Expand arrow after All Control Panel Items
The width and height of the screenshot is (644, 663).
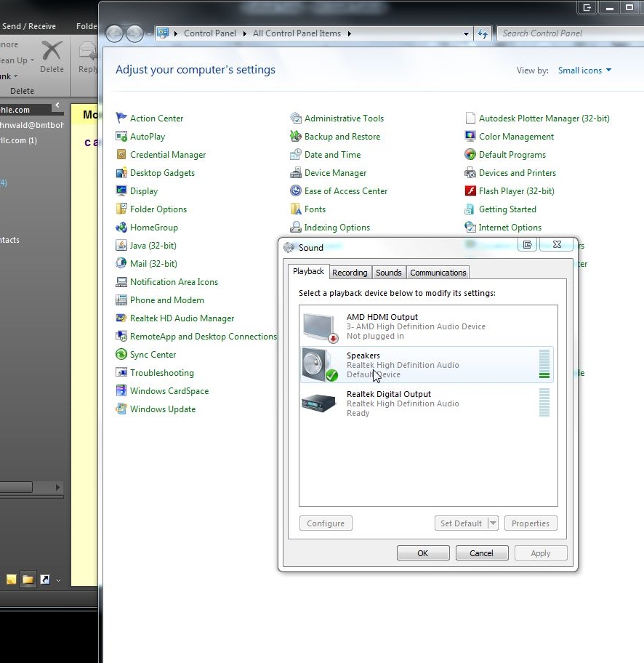pos(350,33)
